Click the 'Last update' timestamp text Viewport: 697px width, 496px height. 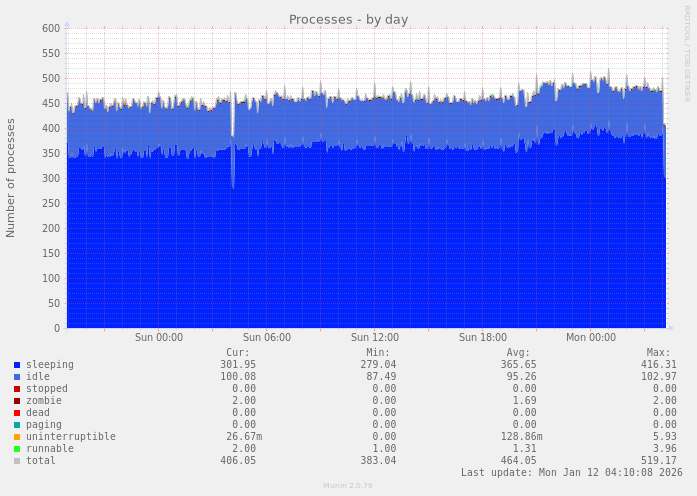click(x=571, y=473)
